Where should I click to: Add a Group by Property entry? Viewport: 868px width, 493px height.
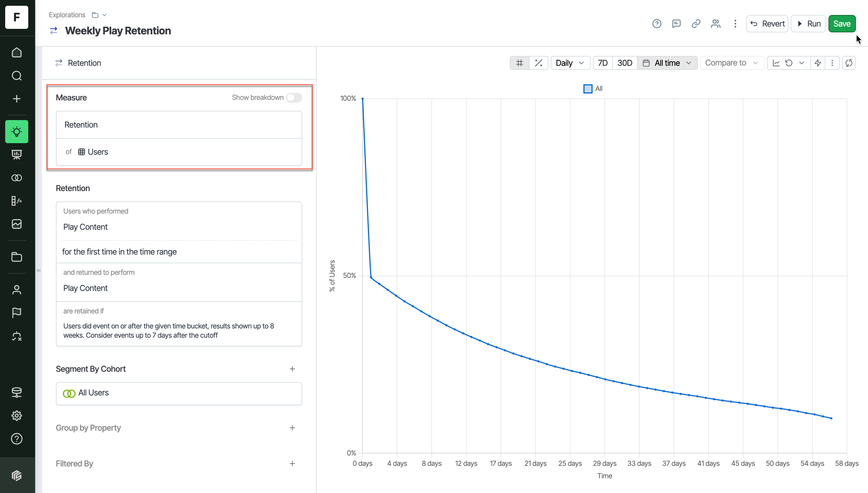pyautogui.click(x=292, y=428)
